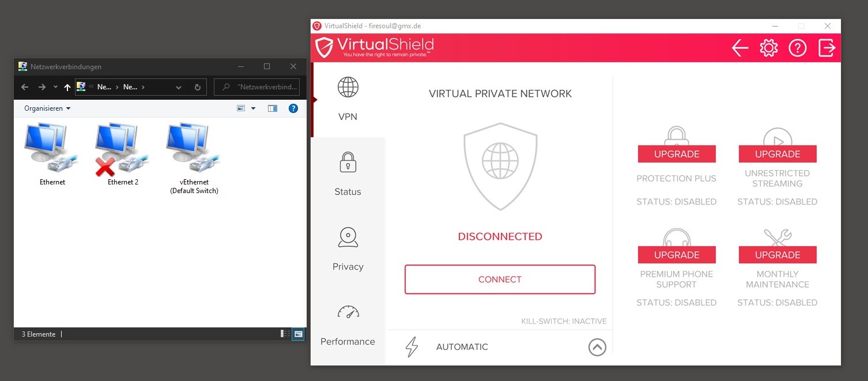Select the VPN tab in sidebar
The image size is (868, 381).
pyautogui.click(x=348, y=100)
